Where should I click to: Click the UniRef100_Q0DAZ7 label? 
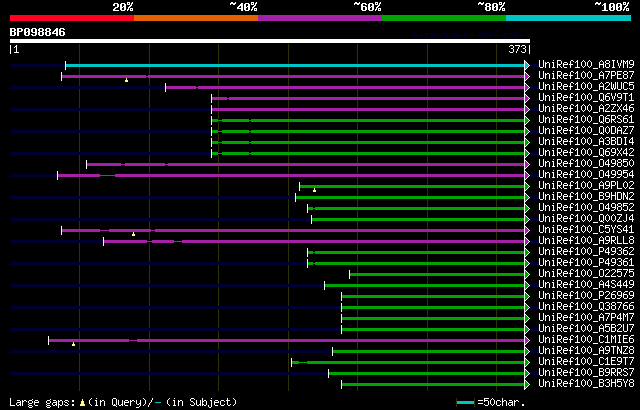tap(586, 131)
